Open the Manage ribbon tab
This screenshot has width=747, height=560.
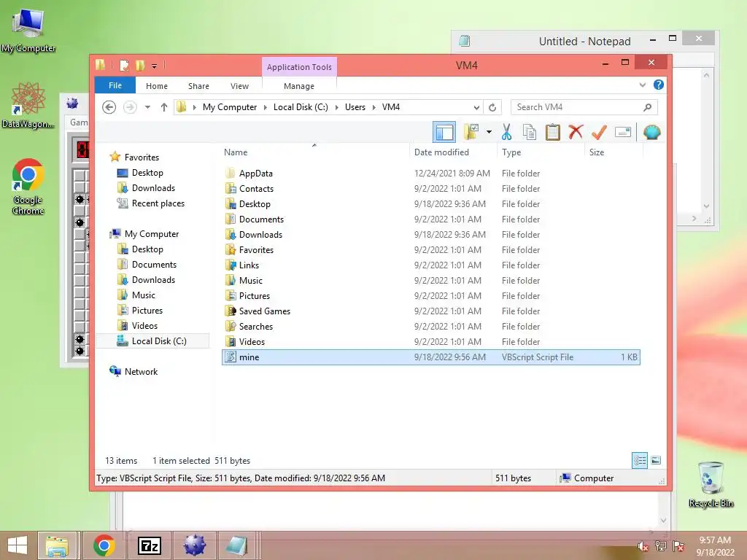coord(298,86)
